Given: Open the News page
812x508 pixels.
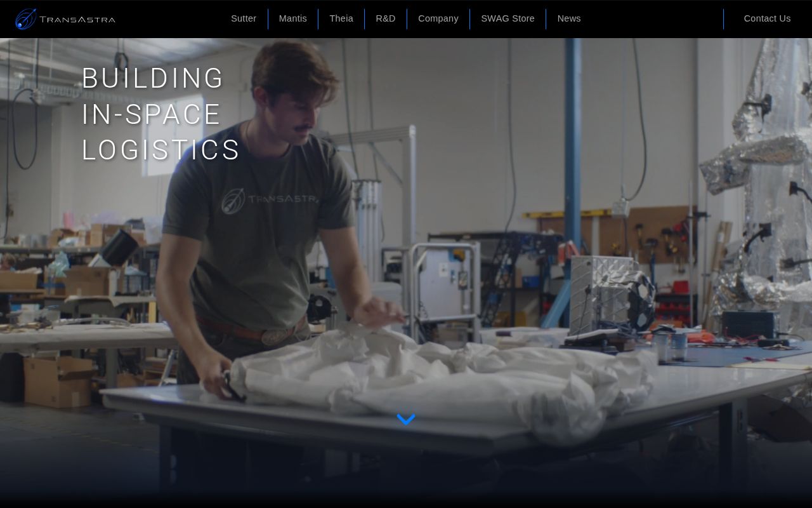Looking at the screenshot, I should coord(569,18).
